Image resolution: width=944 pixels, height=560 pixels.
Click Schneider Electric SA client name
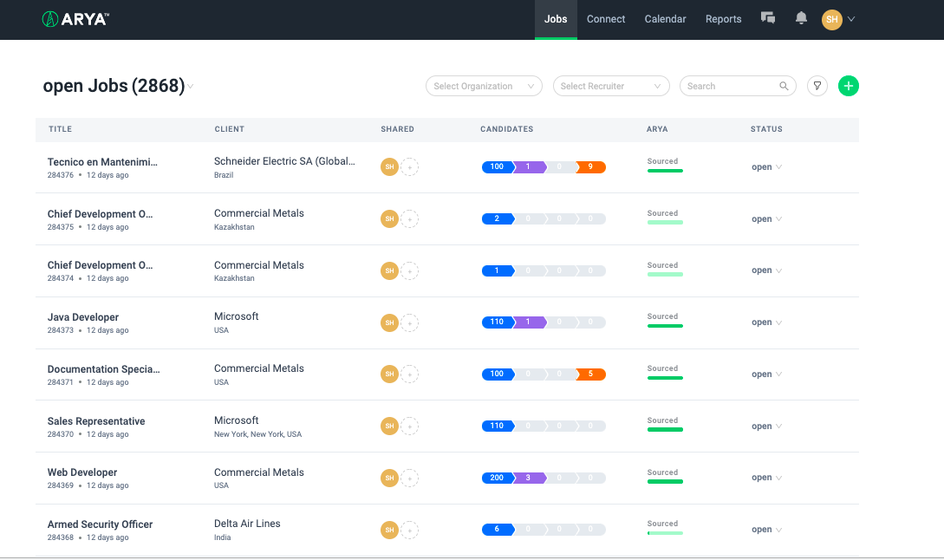point(284,161)
